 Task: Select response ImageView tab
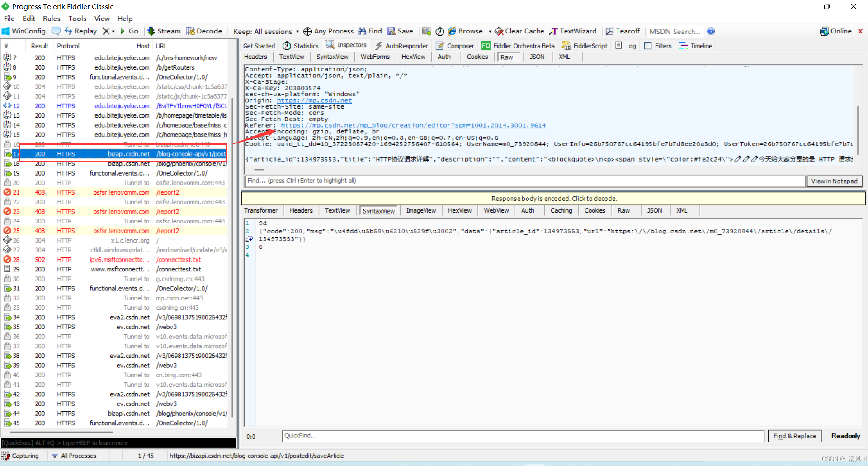tap(421, 210)
